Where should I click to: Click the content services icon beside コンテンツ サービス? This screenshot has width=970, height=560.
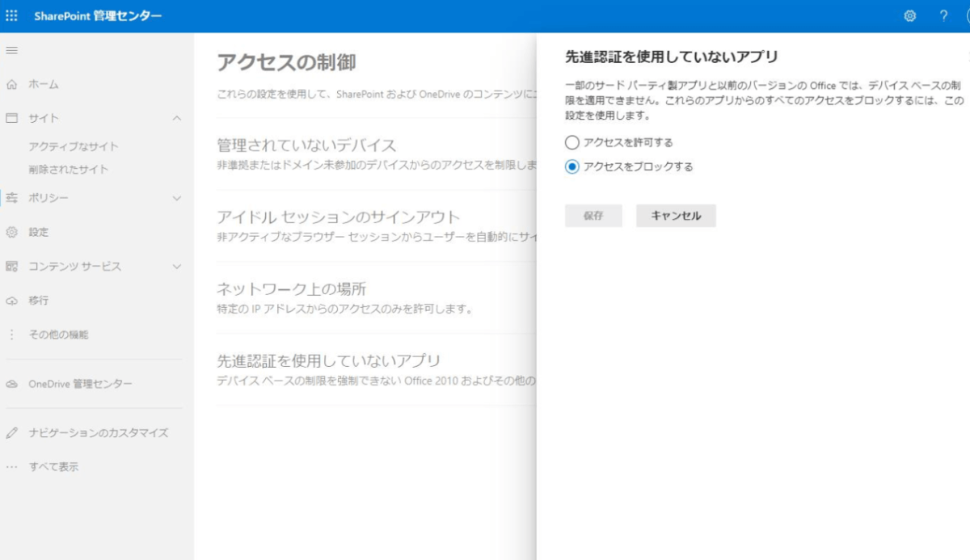pyautogui.click(x=11, y=266)
